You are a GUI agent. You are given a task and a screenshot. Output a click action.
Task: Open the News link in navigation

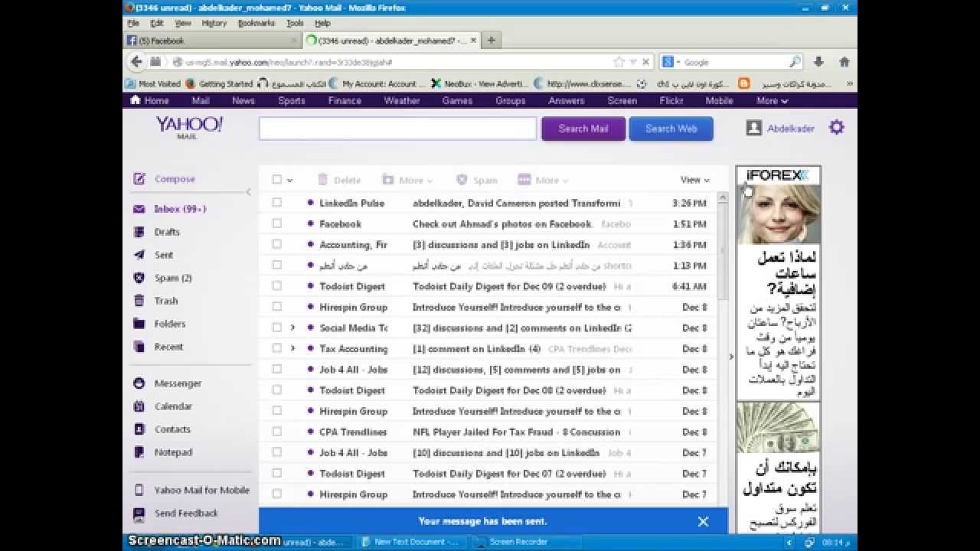[243, 100]
